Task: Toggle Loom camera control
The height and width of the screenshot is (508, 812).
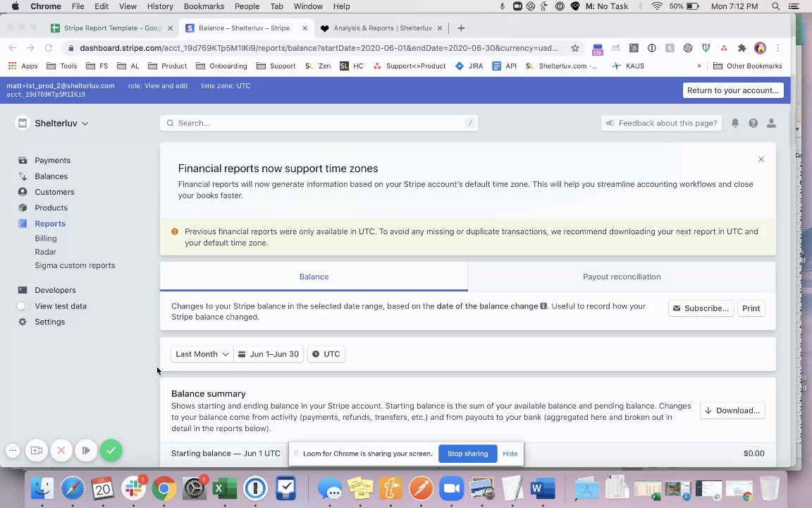Action: (x=36, y=450)
